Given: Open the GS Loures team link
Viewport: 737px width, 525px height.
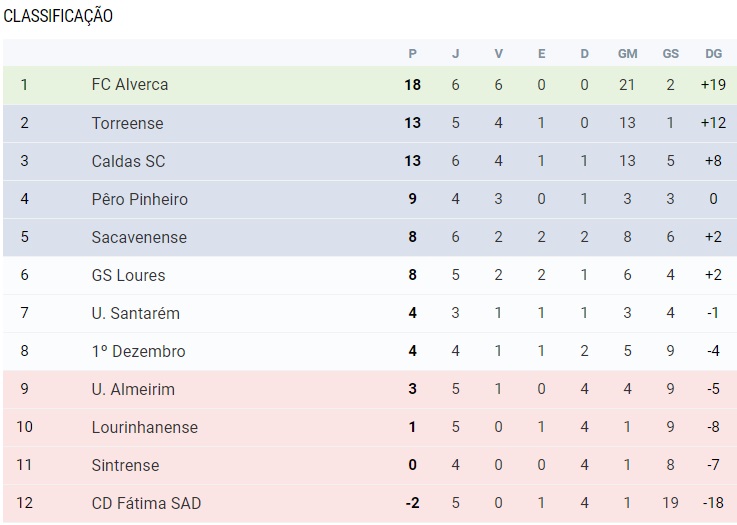Looking at the screenshot, I should tap(128, 275).
